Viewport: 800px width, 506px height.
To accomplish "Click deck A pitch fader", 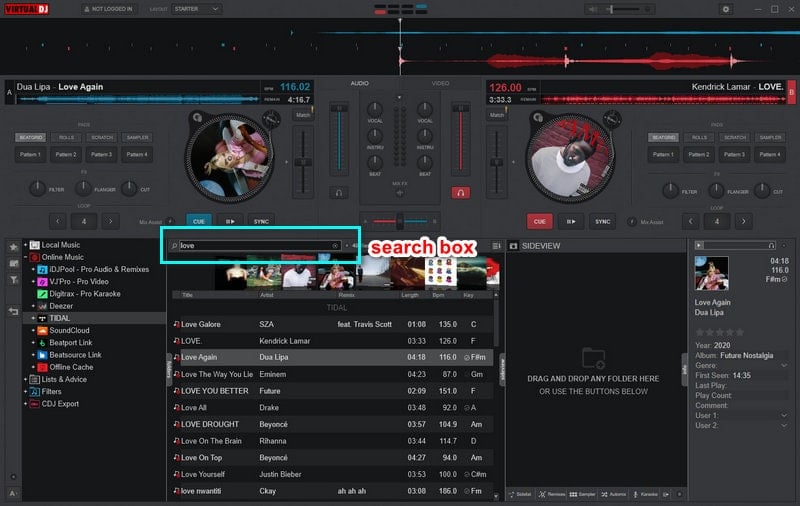I will [x=303, y=162].
